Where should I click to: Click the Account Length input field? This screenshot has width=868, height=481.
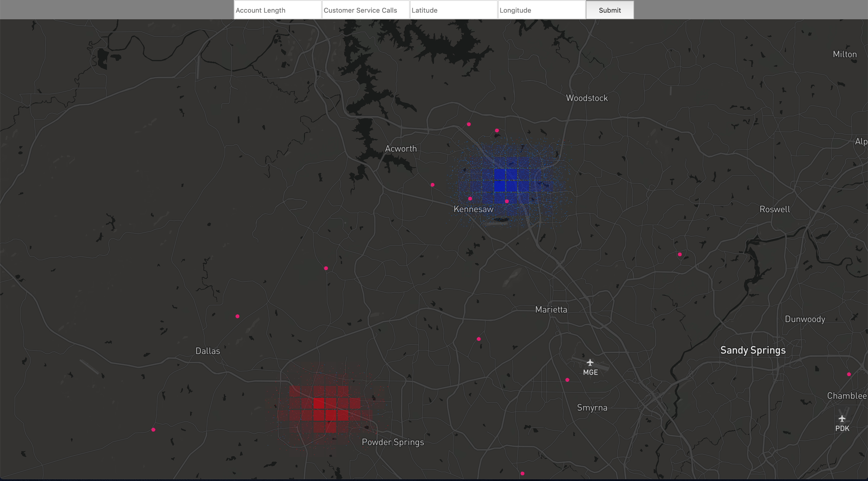point(277,10)
